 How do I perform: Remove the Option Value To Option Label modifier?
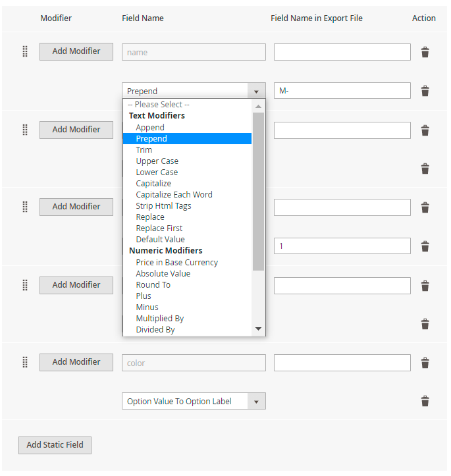tap(425, 402)
